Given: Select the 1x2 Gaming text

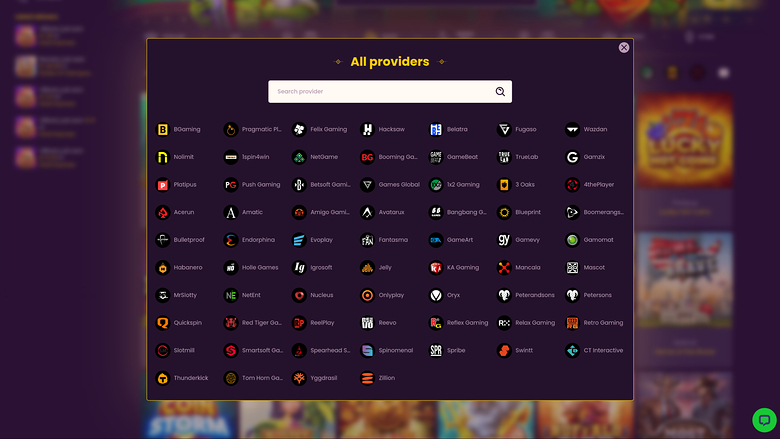Looking at the screenshot, I should 463,184.
